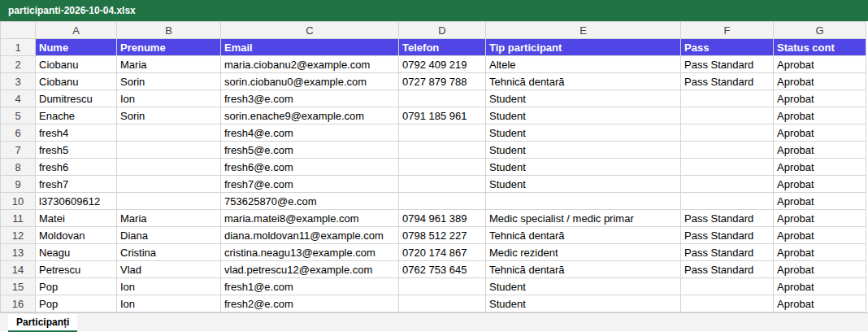868x332 pixels.
Task: Switch to the Participanți sheet tab
Action: point(42,322)
